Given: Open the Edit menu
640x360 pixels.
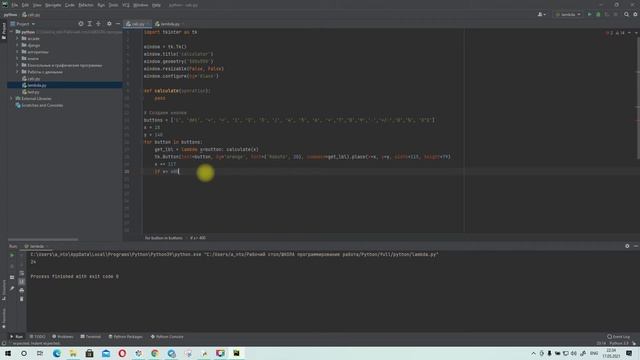Looking at the screenshot, I should (25, 5).
